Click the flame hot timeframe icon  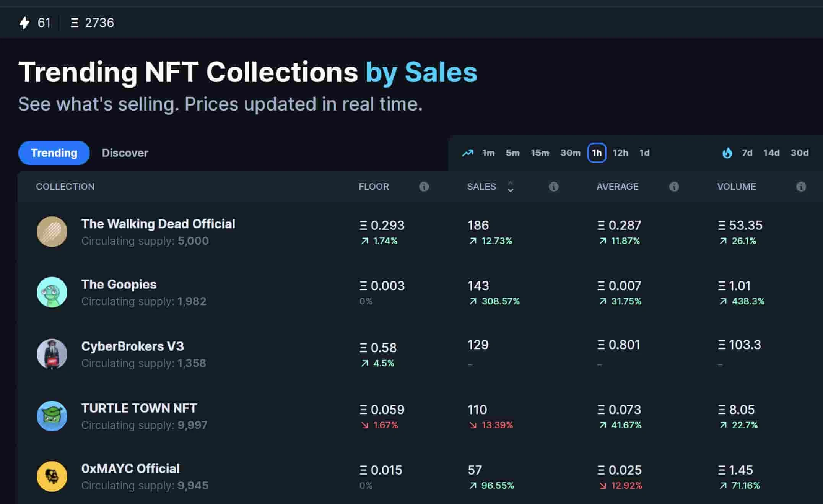tap(727, 153)
